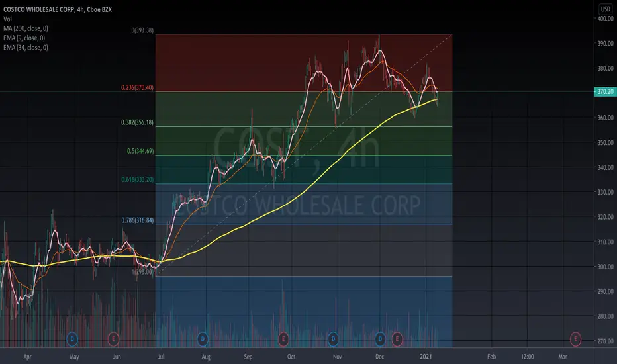Click the Jun label on time axis
This screenshot has height=364, width=617.
click(x=117, y=357)
